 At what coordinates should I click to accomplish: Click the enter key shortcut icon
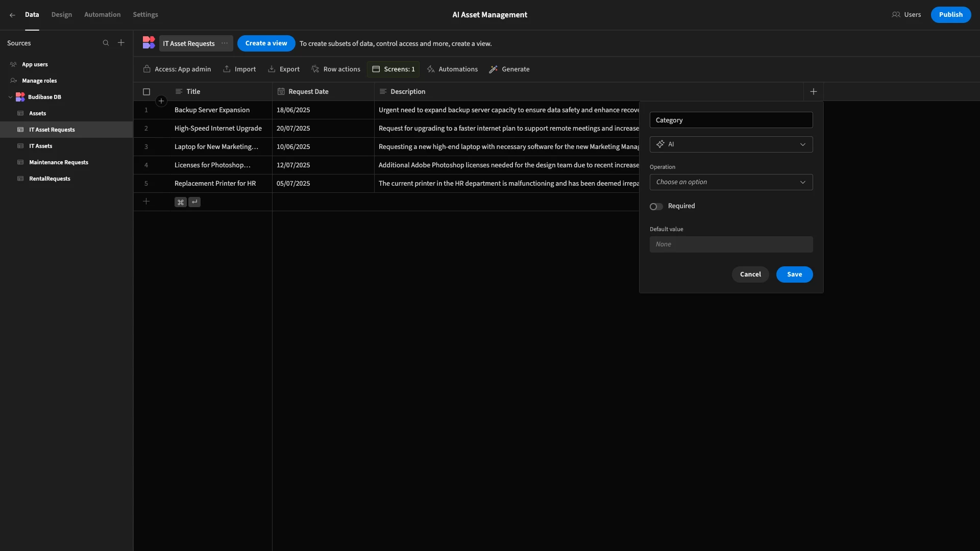(x=194, y=202)
